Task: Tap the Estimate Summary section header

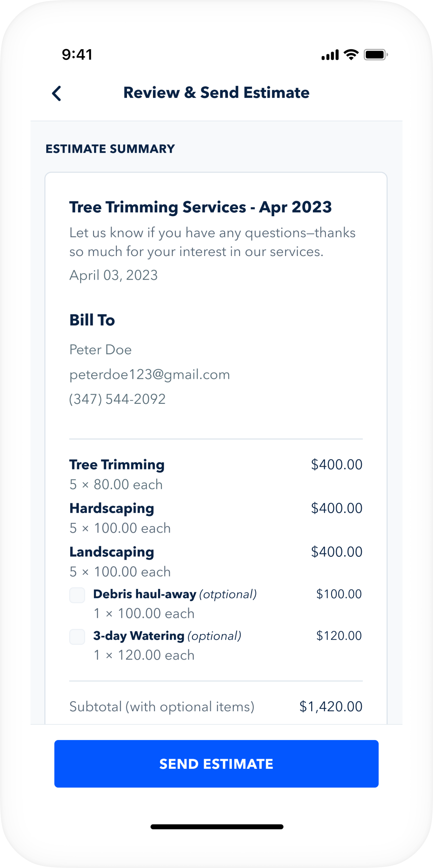Action: tap(110, 149)
